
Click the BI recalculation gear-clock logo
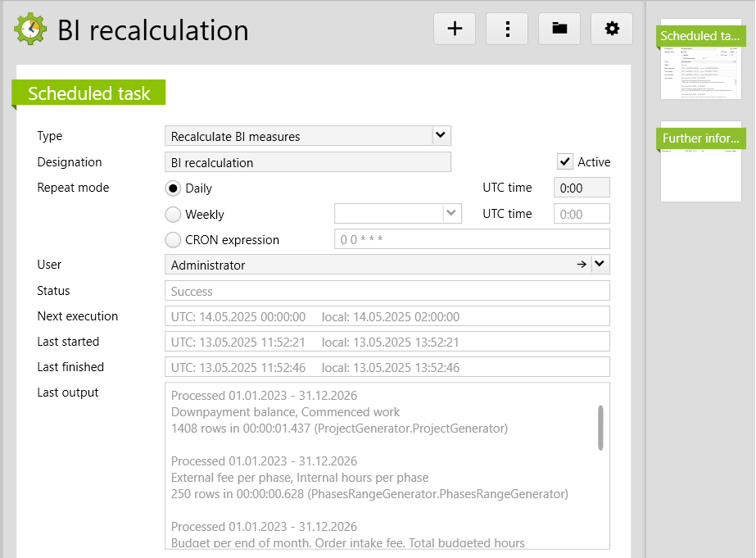[31, 29]
